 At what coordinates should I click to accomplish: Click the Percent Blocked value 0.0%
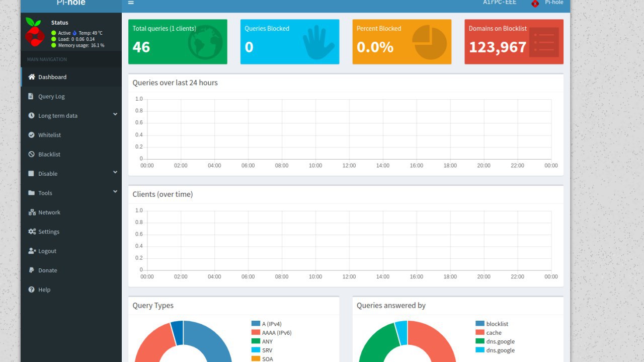[x=375, y=47]
